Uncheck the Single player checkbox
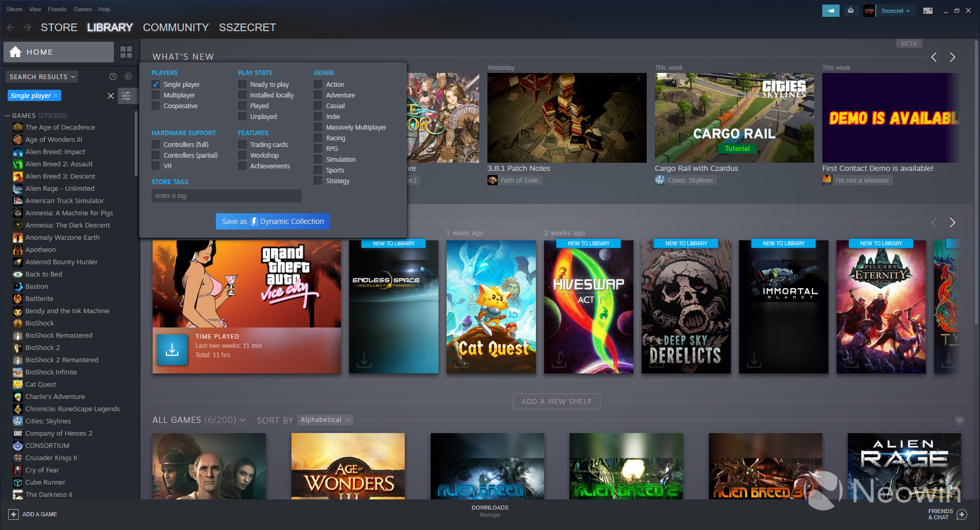Image resolution: width=980 pixels, height=530 pixels. pos(156,84)
